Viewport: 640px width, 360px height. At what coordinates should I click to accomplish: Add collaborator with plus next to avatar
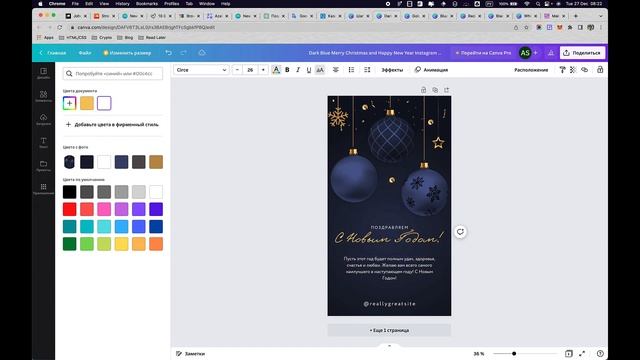pos(536,53)
